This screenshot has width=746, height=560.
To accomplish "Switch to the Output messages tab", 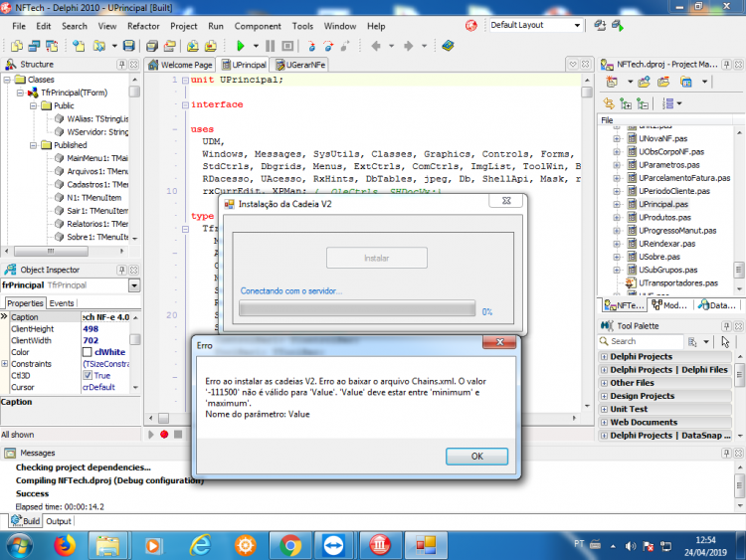I will [x=59, y=521].
